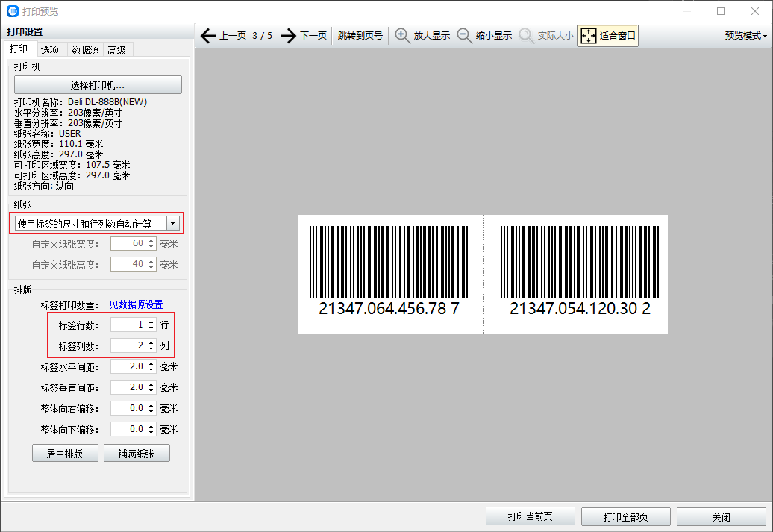The height and width of the screenshot is (532, 773).
Task: Click the zoom in magnifier icon
Action: tap(402, 36)
